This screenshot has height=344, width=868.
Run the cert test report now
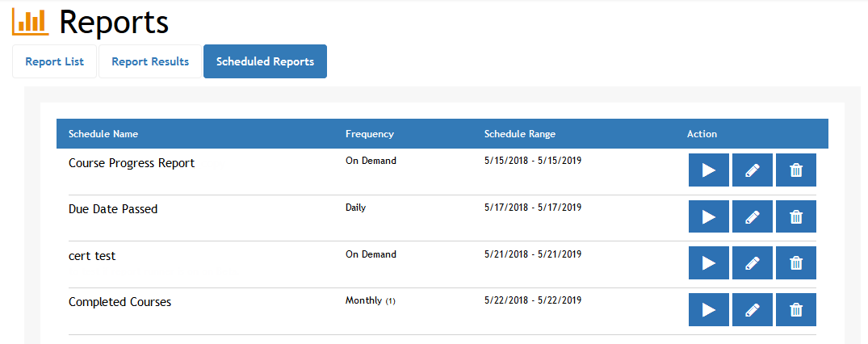[x=708, y=263]
